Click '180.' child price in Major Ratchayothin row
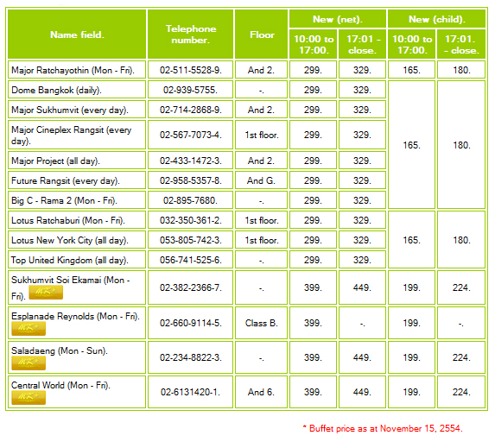Image resolution: width=495 pixels, height=448 pixels. tap(461, 70)
